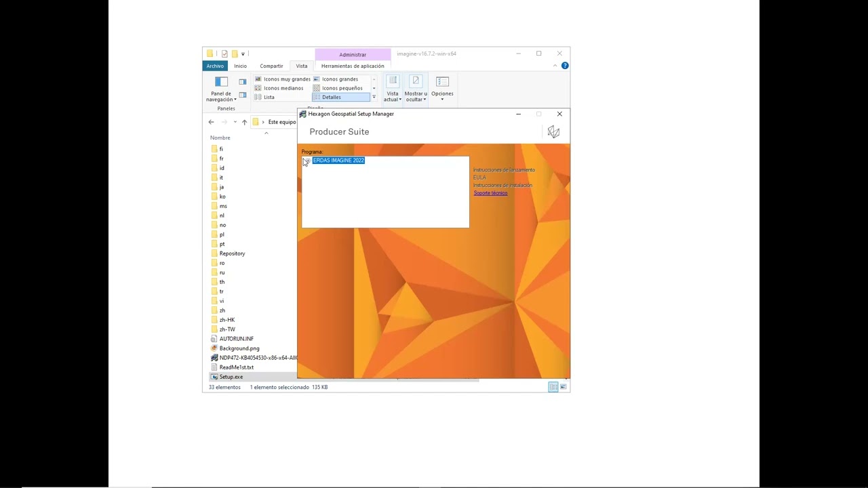Select the zh-TW folder
This screenshot has width=868, height=488.
222,329
